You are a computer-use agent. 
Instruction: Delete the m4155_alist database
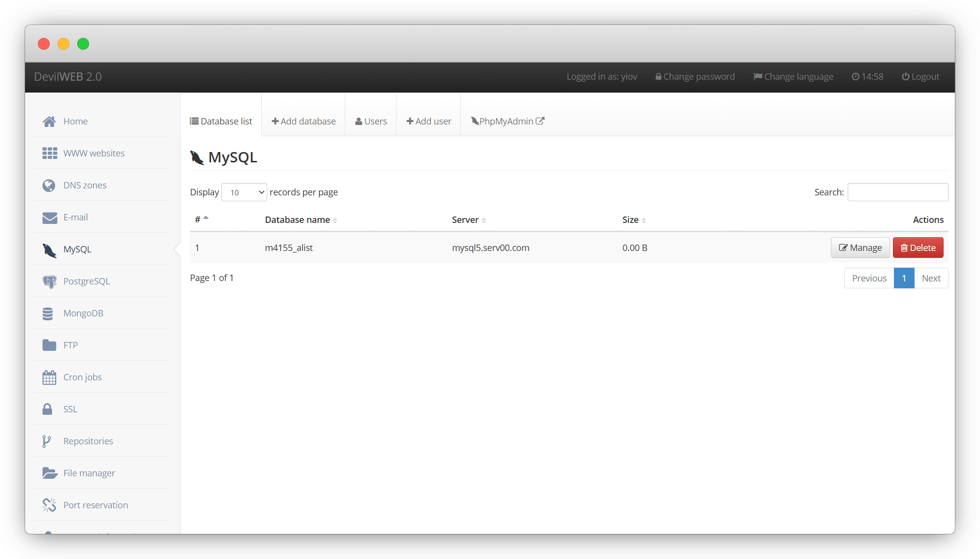click(918, 248)
